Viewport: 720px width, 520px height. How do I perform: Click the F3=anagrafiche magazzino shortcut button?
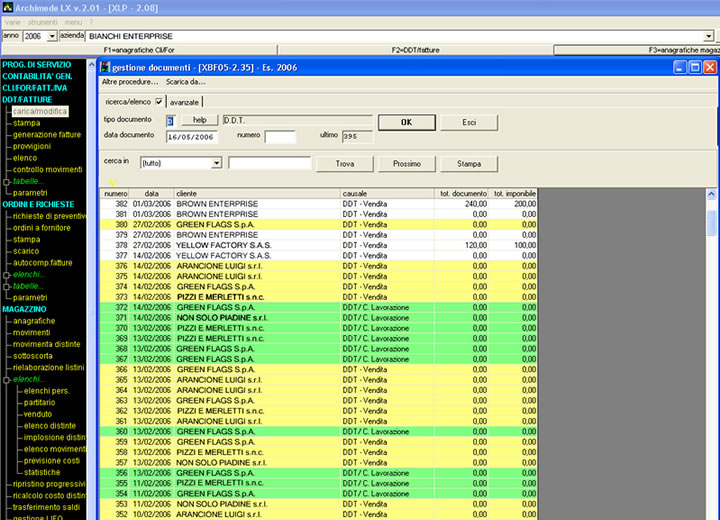(x=637, y=50)
